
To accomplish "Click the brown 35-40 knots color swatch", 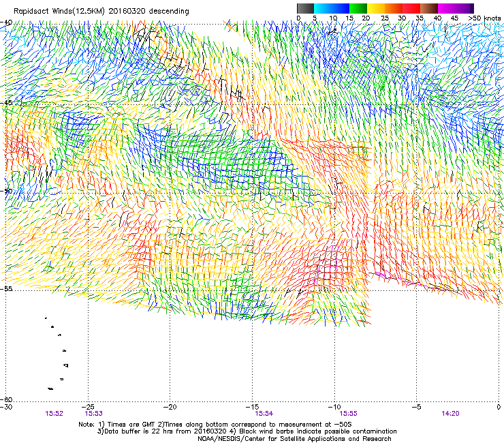I will [x=429, y=8].
